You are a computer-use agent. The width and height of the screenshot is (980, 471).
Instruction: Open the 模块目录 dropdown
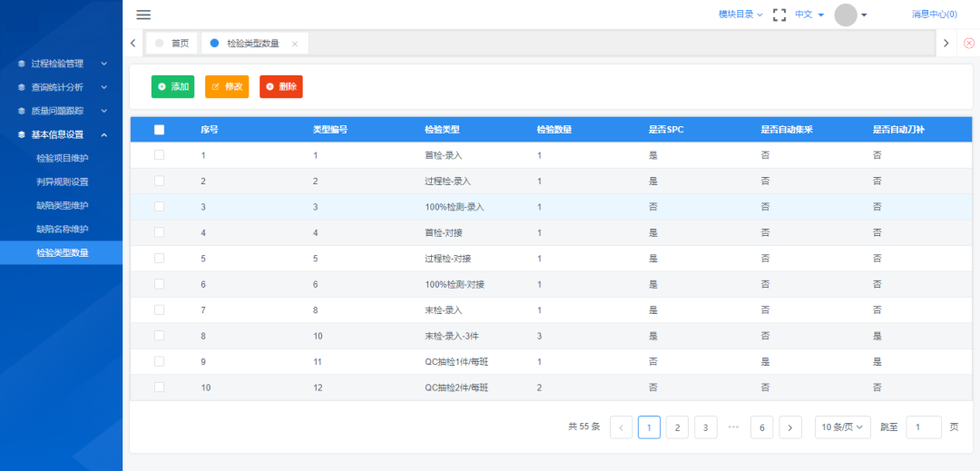point(740,15)
